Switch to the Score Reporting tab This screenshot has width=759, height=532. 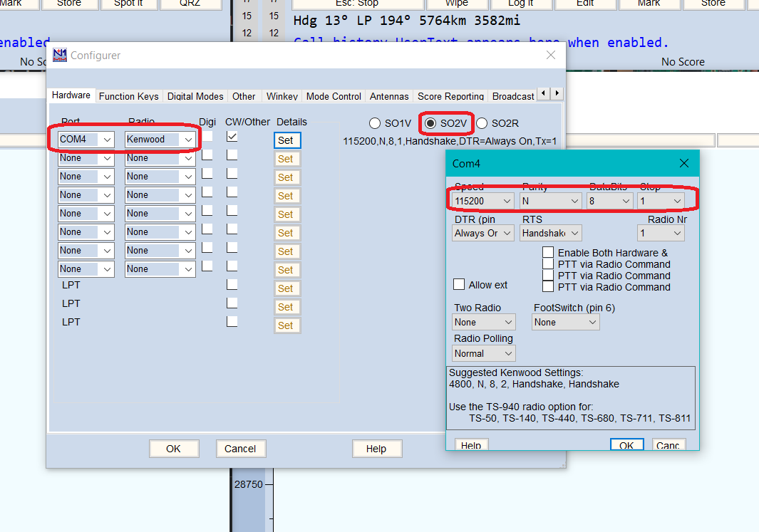pos(450,96)
